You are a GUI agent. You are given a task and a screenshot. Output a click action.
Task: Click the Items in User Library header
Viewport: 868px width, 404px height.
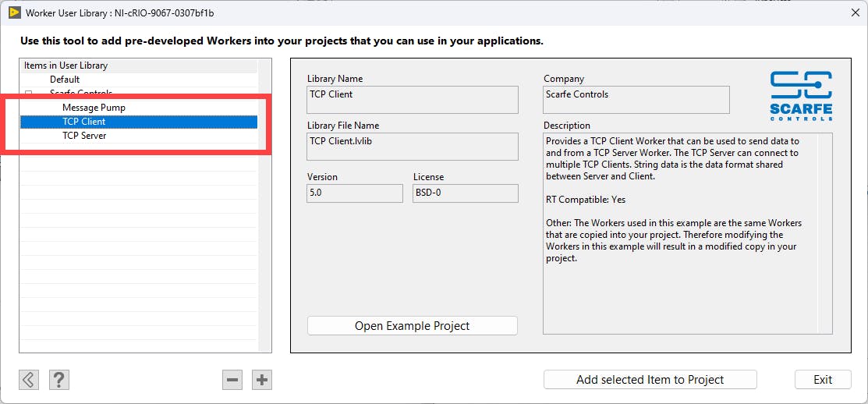[x=139, y=66]
